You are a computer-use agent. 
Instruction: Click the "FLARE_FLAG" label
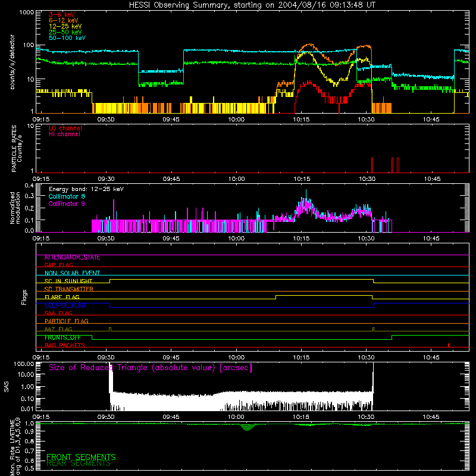[x=62, y=297]
